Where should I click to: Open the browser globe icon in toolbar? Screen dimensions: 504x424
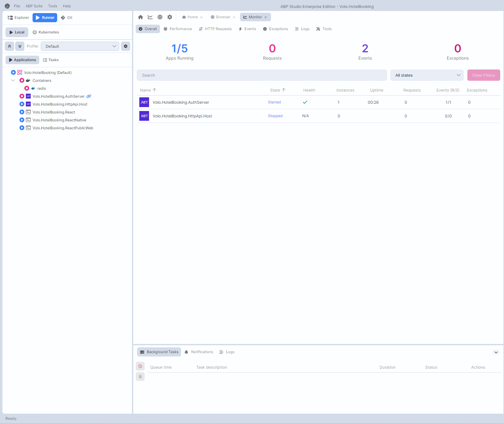tap(160, 17)
